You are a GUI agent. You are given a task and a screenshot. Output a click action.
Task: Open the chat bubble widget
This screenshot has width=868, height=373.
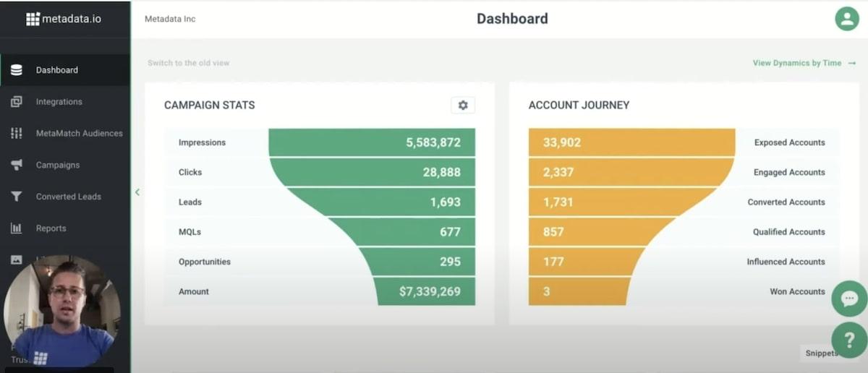(849, 299)
